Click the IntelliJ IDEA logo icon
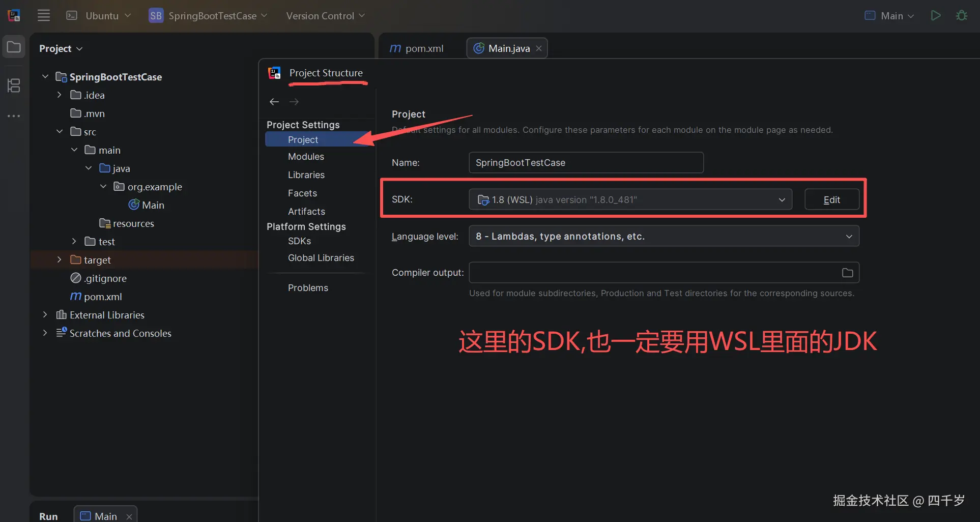This screenshot has width=980, height=522. click(13, 15)
